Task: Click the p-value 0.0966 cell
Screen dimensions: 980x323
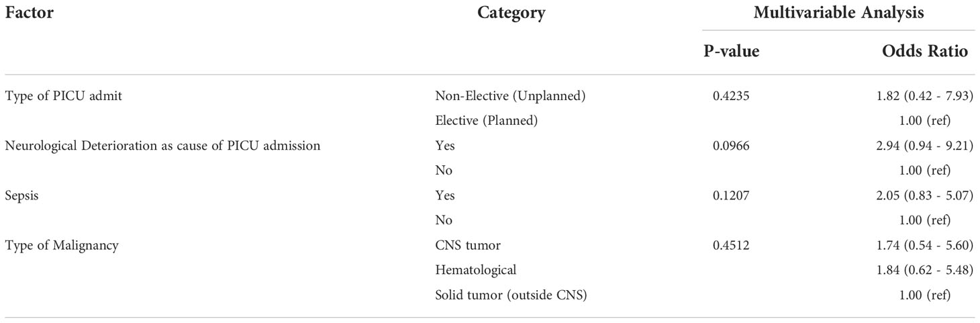Action: 730,146
